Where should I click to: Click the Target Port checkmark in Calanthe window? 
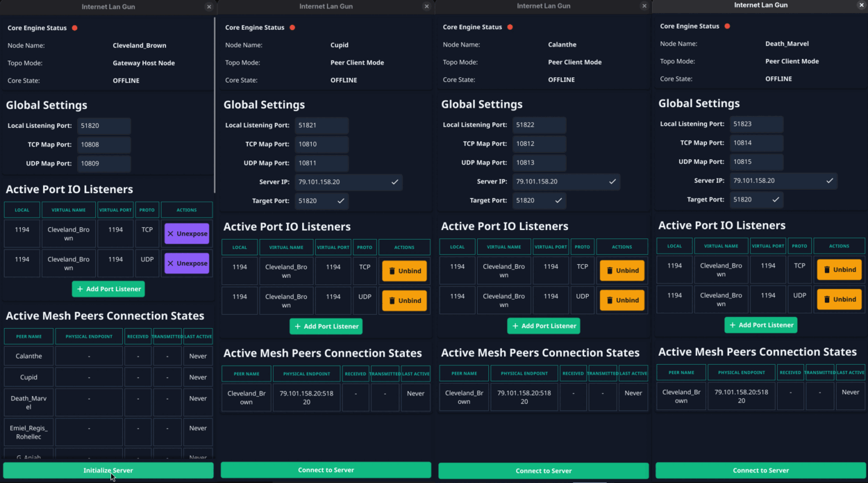(558, 200)
